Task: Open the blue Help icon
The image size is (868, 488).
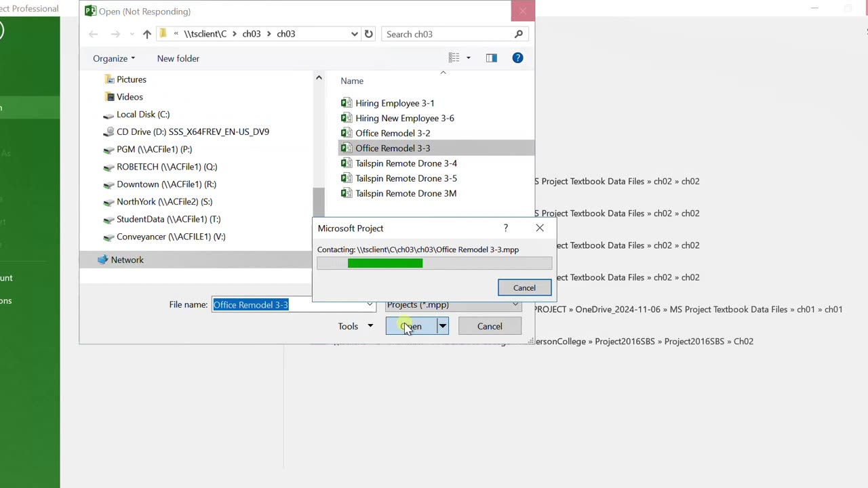Action: [x=517, y=58]
